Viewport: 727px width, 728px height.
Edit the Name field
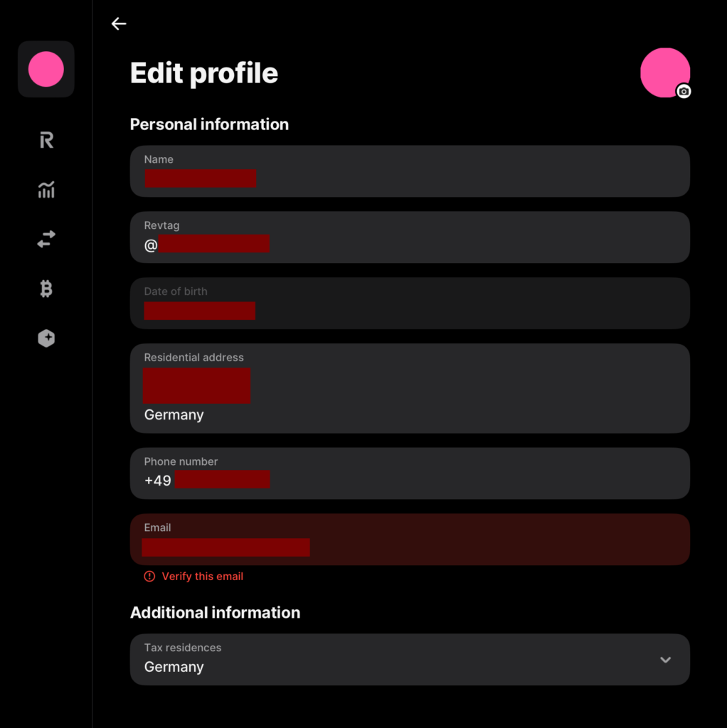tap(410, 171)
